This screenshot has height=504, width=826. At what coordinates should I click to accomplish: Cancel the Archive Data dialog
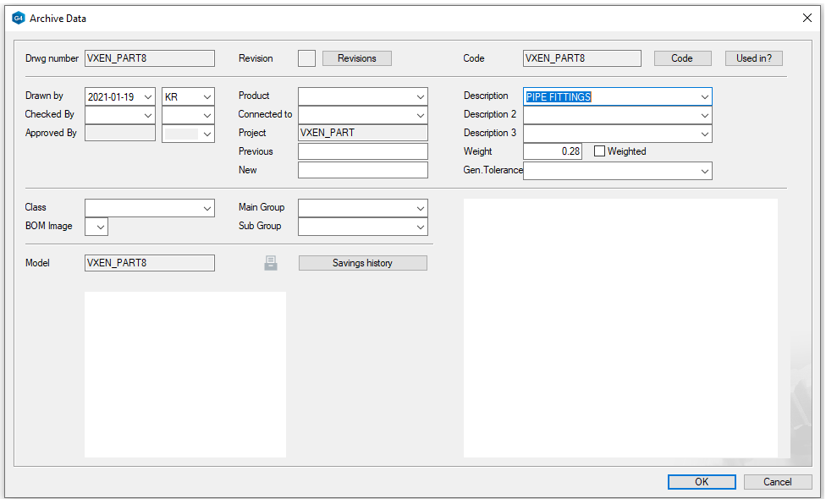pyautogui.click(x=777, y=482)
